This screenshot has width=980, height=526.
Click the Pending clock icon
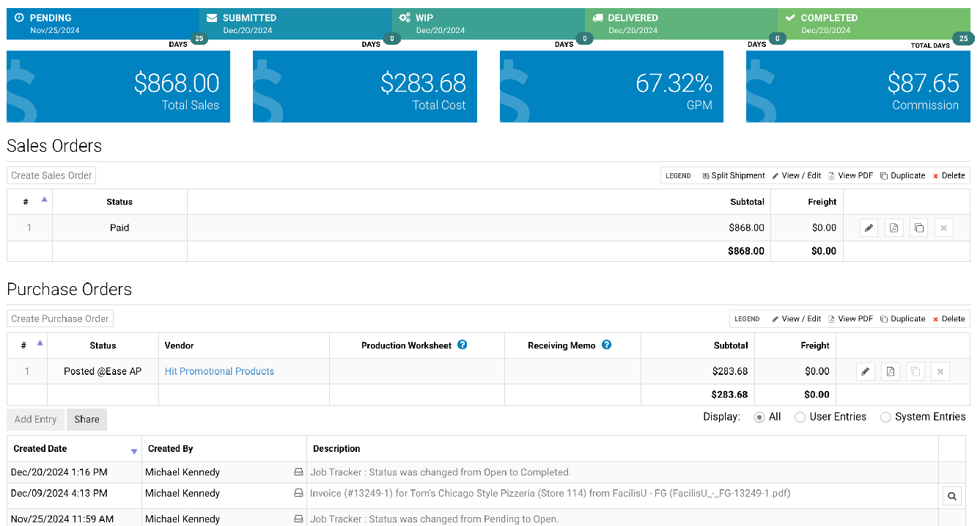point(19,18)
